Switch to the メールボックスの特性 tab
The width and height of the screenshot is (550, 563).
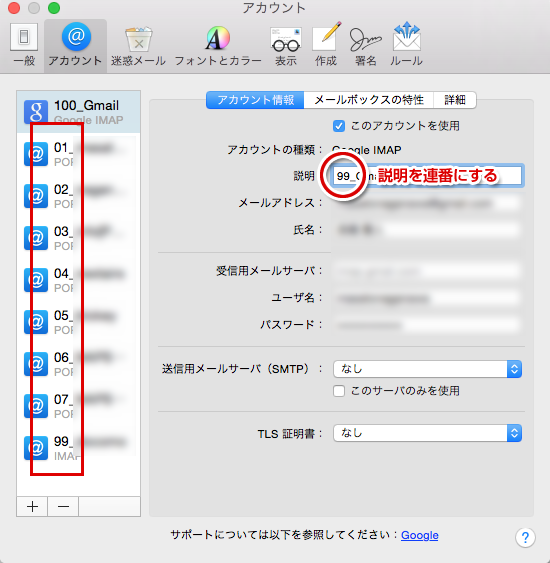369,100
